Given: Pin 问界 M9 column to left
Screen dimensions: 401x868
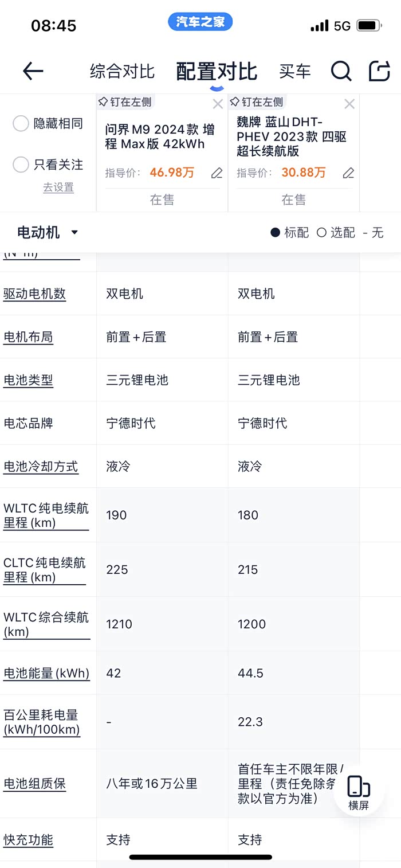Looking at the screenshot, I should pos(125,102).
